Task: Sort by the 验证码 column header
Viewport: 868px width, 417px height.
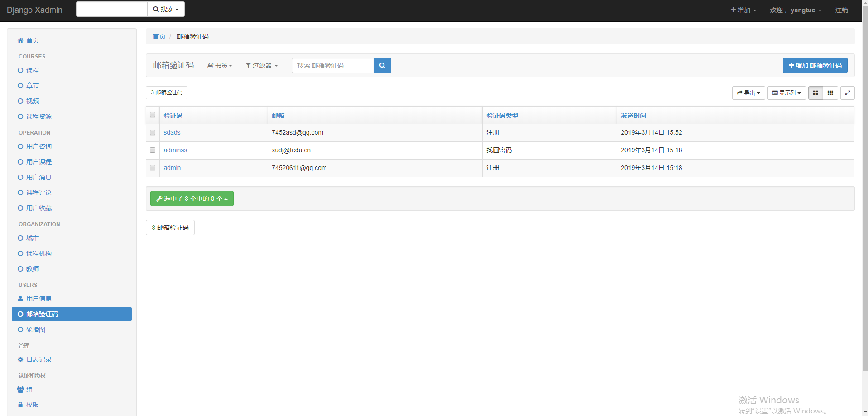Action: tap(173, 116)
